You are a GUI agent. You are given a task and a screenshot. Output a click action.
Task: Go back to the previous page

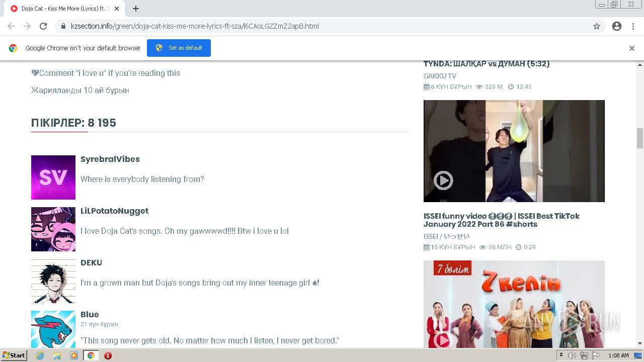tap(11, 26)
